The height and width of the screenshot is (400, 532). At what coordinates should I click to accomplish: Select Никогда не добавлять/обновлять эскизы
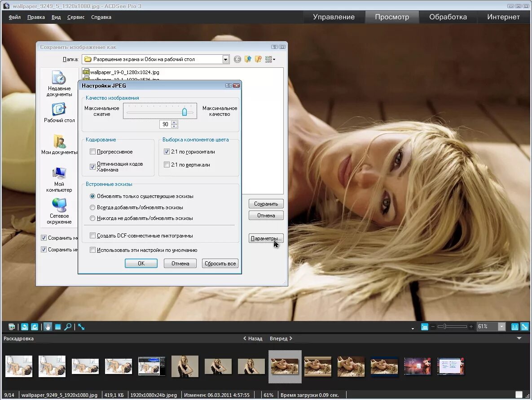pos(92,218)
